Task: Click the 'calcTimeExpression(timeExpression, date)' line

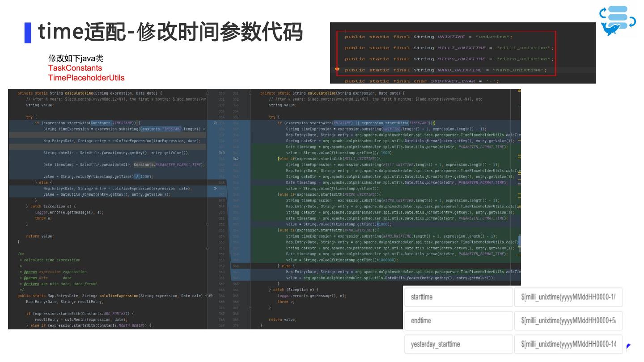Action: point(122,141)
